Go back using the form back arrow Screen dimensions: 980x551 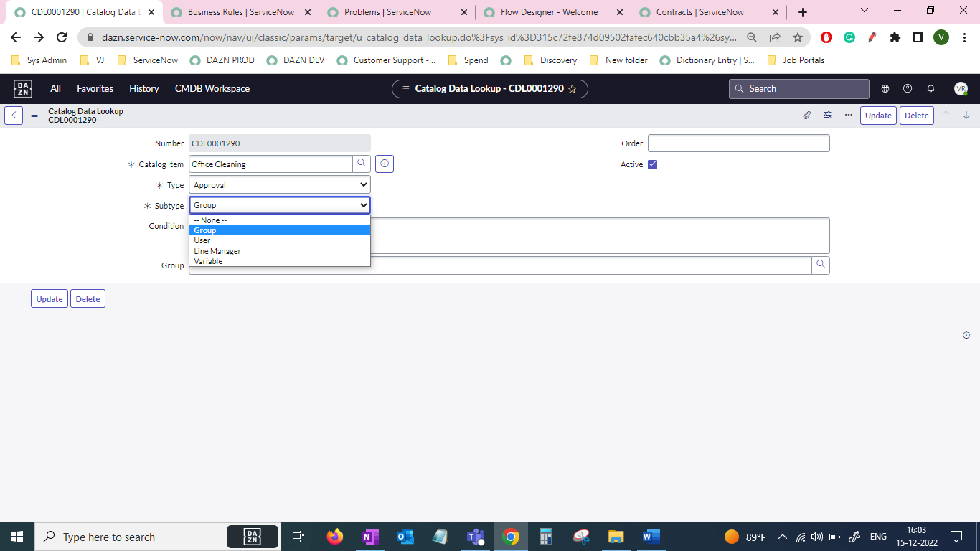[14, 116]
